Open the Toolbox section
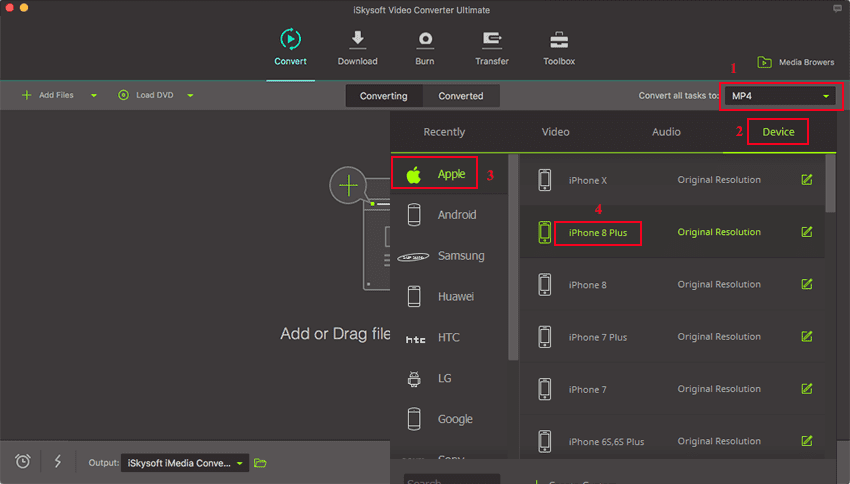The height and width of the screenshot is (484, 850). coord(559,40)
